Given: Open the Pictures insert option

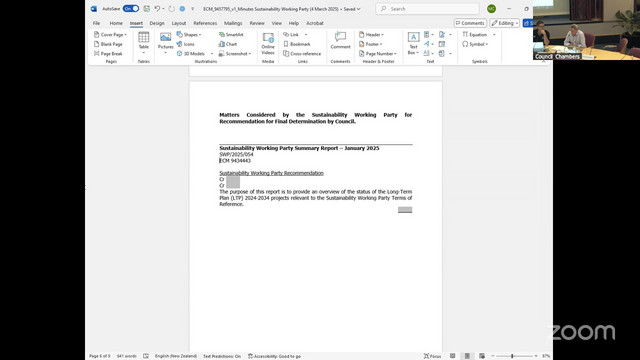Looking at the screenshot, I should coord(165,42).
